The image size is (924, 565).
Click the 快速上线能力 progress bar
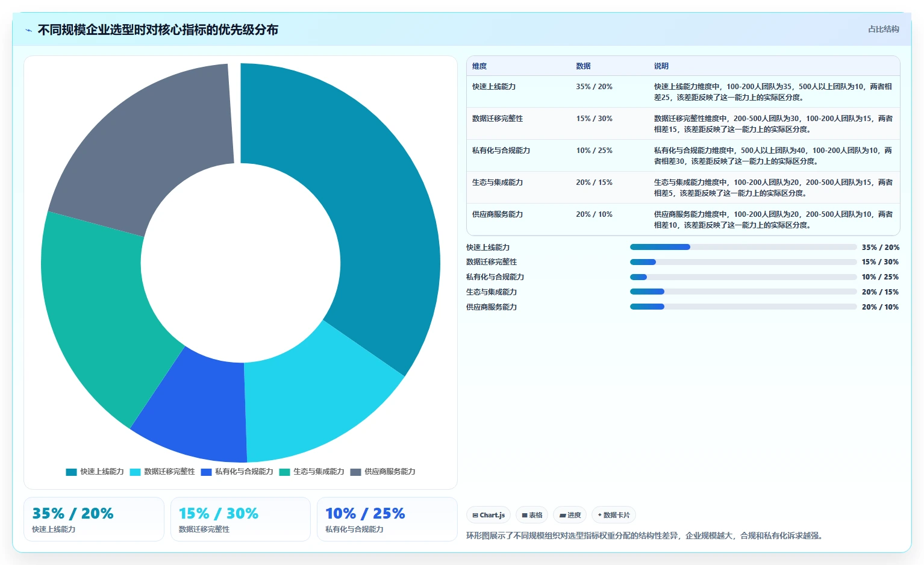(743, 247)
